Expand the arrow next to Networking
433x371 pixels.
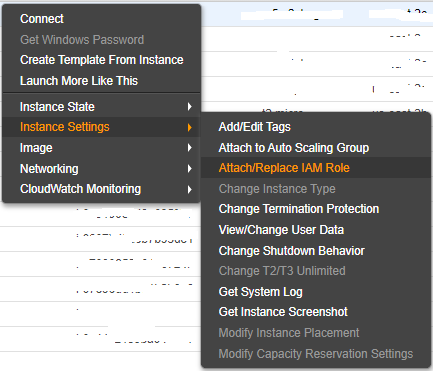[x=189, y=169]
